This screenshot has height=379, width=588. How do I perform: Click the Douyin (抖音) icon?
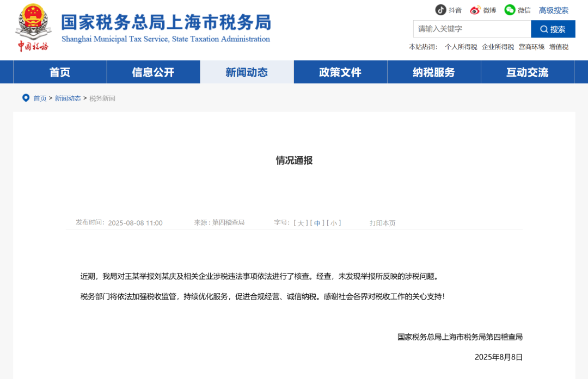(x=440, y=10)
